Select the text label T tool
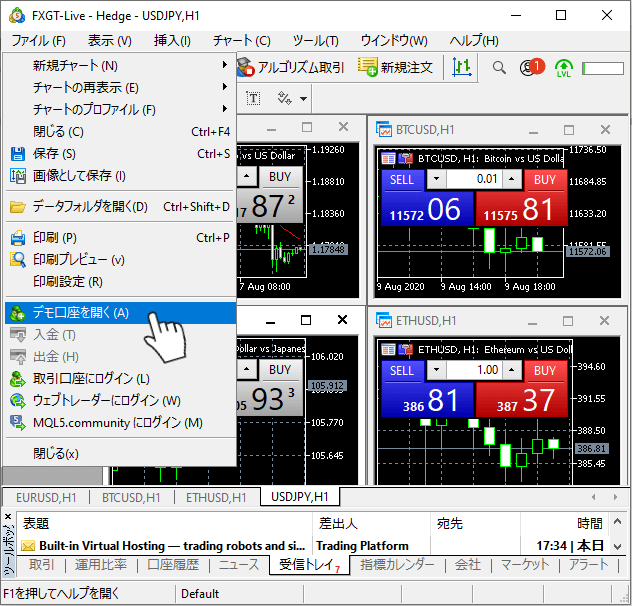Image resolution: width=632 pixels, height=606 pixels. [253, 98]
